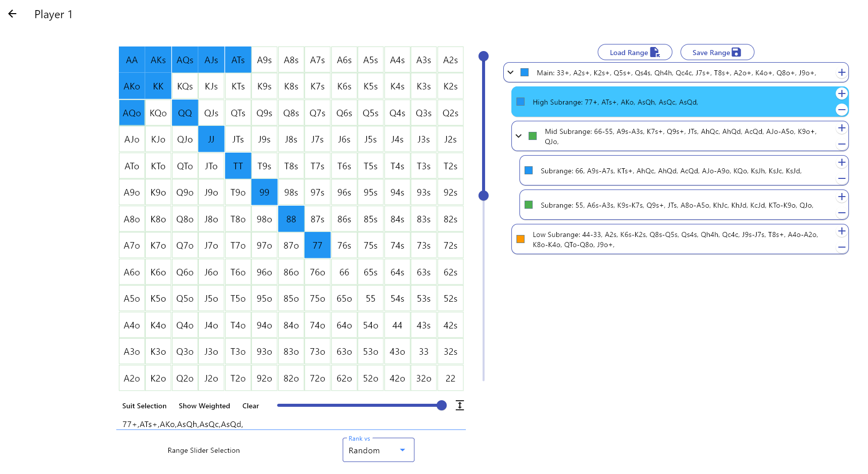Click the slider extent icon beside the weight slider
This screenshot has width=868, height=474.
459,405
